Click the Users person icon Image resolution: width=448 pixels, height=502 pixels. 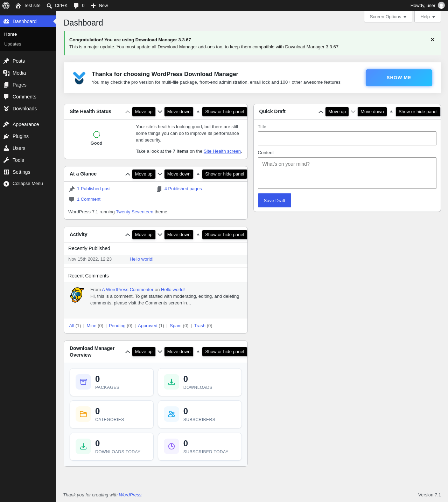coord(6,148)
